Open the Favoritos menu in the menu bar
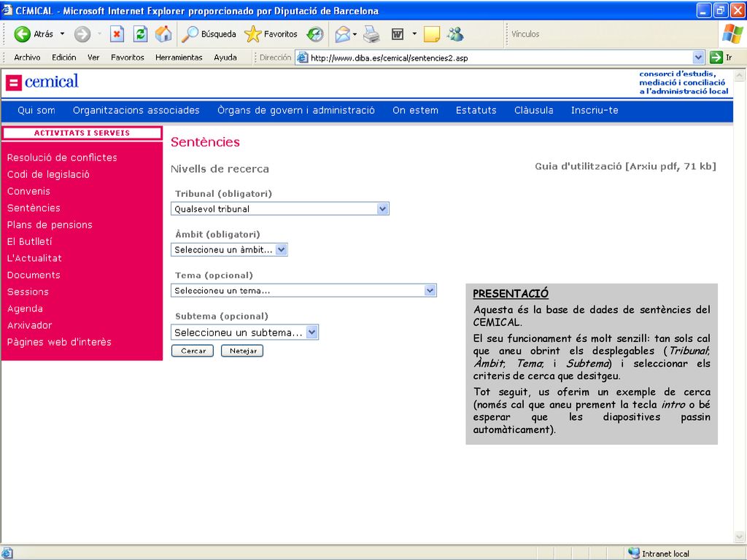 [127, 57]
